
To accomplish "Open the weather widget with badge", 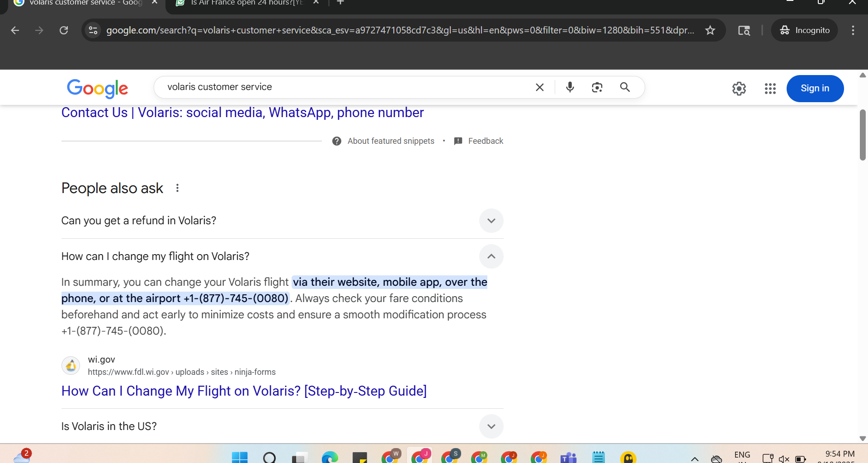I will 21,456.
